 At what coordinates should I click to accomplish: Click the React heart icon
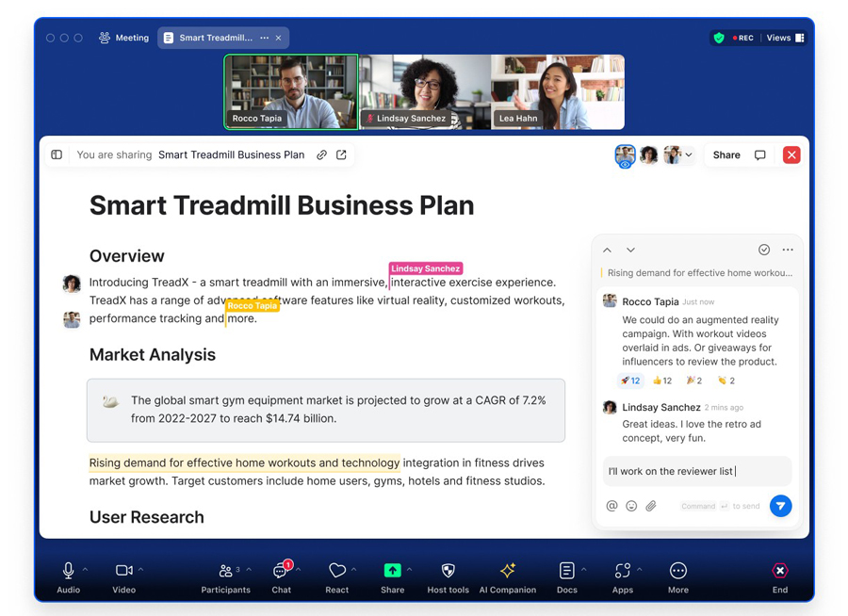337,571
